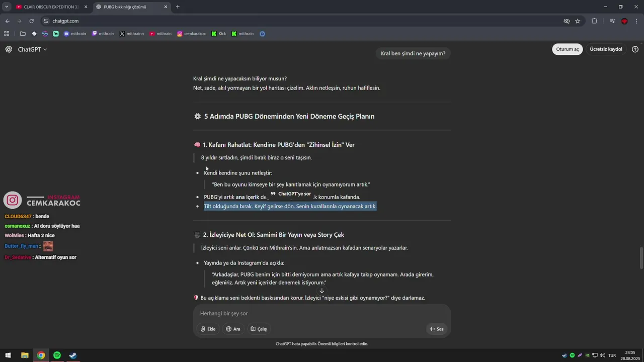The height and width of the screenshot is (362, 644).
Task: Open Chrome from the taskbar
Action: tap(41, 355)
